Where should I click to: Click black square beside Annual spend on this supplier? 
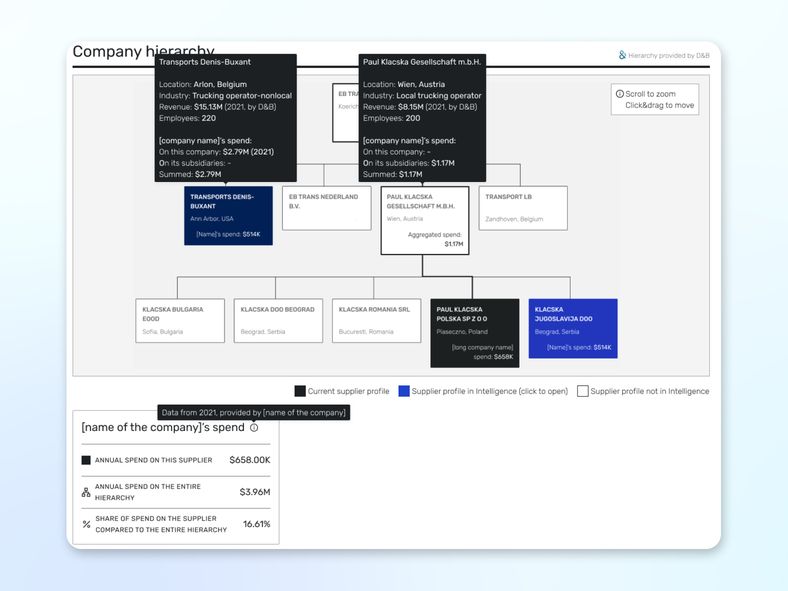pyautogui.click(x=86, y=460)
